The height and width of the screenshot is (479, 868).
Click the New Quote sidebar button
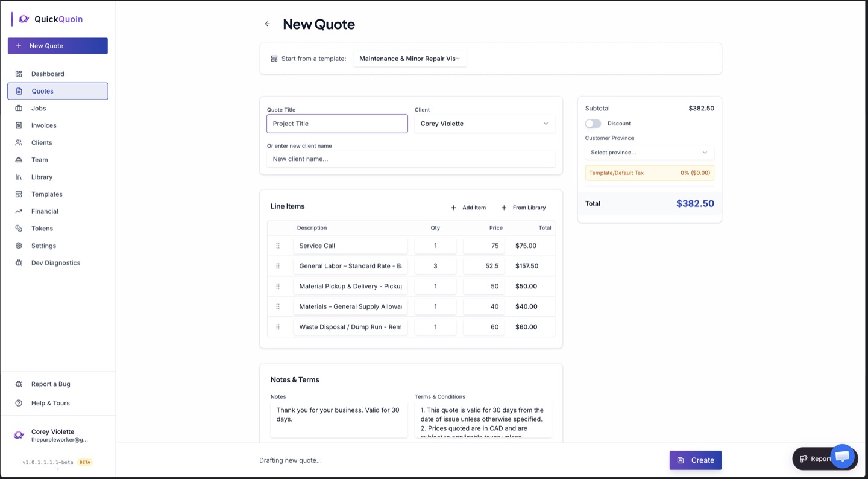(58, 46)
